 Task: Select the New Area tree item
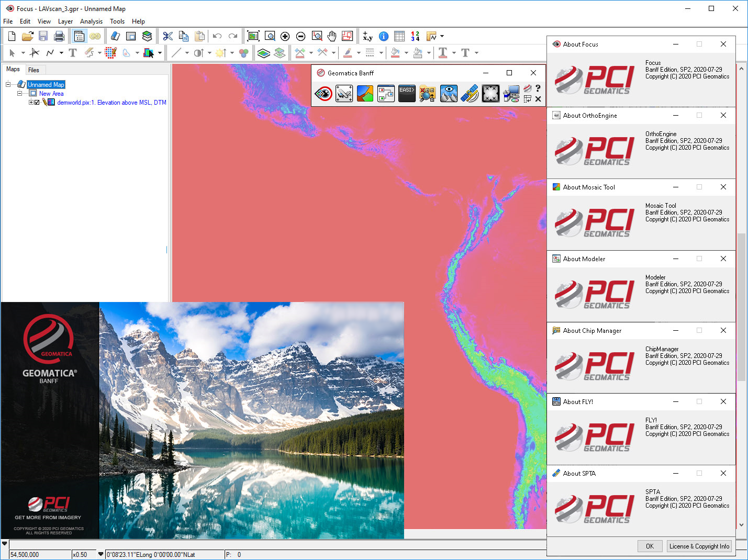point(51,94)
